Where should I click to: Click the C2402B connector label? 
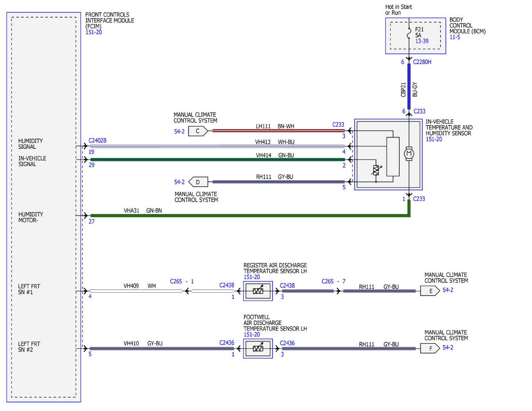[98, 141]
